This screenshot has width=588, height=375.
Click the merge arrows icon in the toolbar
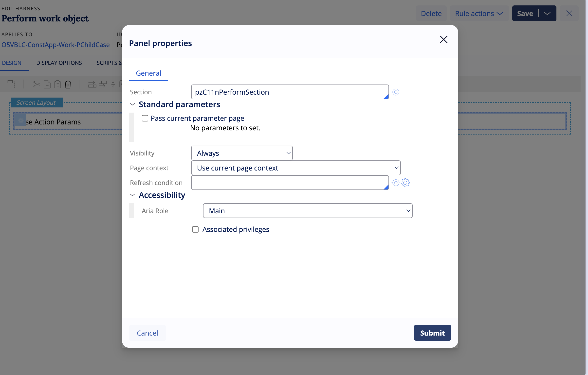pyautogui.click(x=113, y=84)
